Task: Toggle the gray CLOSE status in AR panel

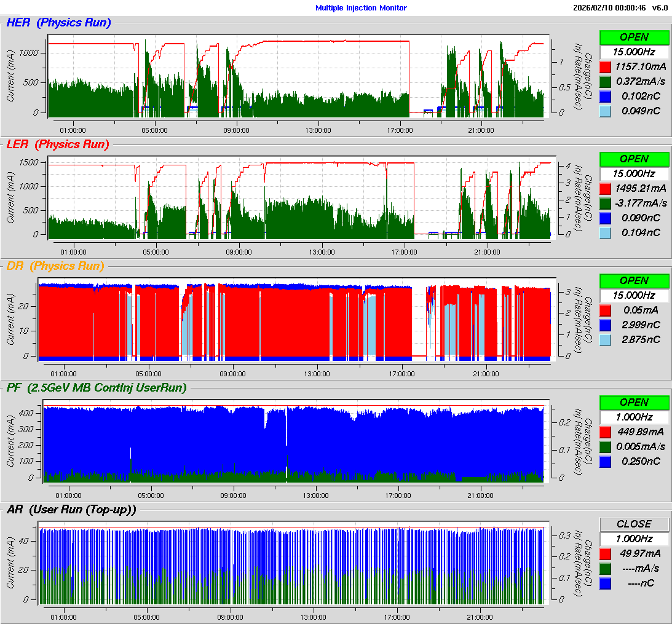Action: [634, 524]
